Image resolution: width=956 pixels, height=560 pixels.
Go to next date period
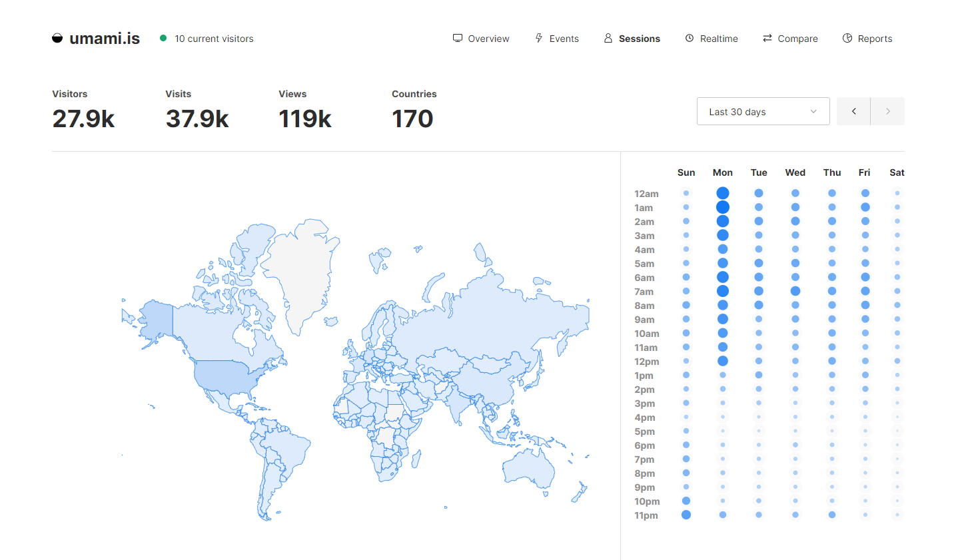[x=887, y=111]
